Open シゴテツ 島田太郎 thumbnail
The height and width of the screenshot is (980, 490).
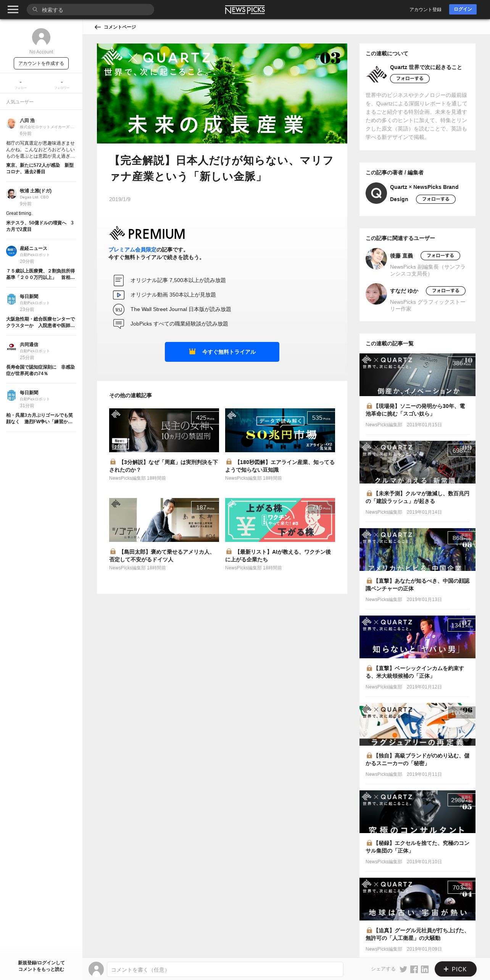pyautogui.click(x=164, y=520)
